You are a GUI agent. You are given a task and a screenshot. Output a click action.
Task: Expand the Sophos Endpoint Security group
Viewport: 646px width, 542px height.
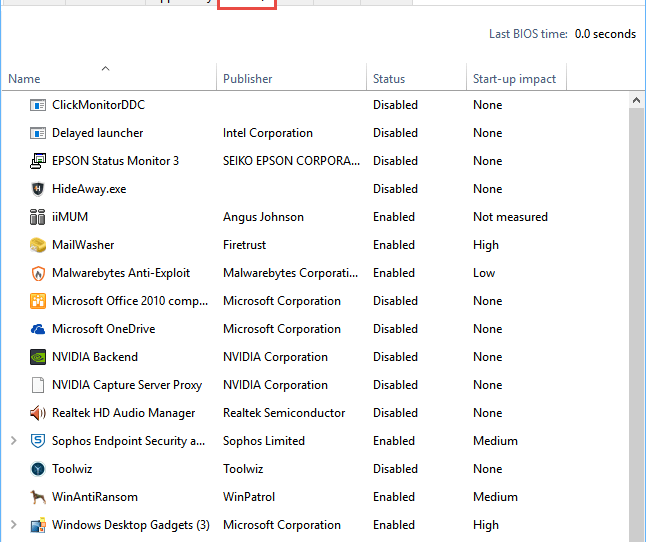tap(14, 441)
